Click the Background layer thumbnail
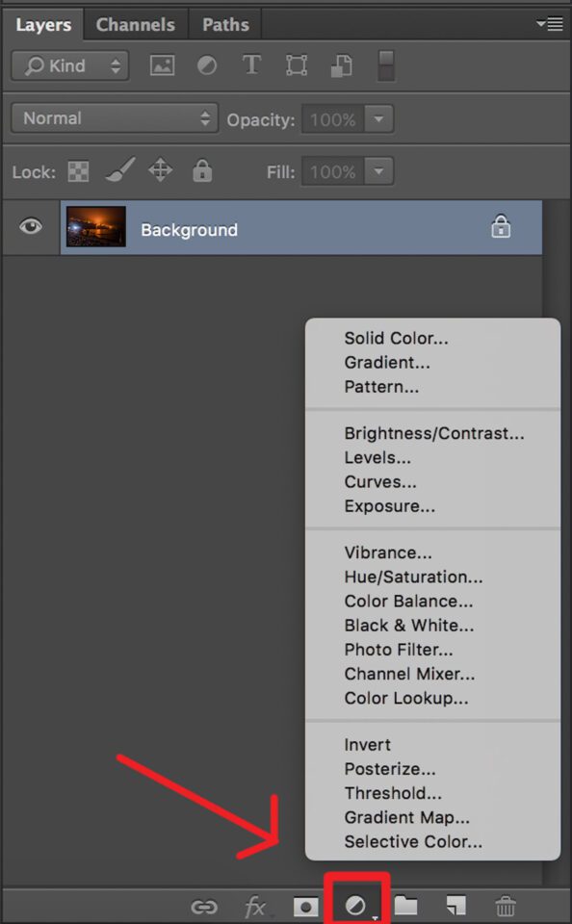 tap(96, 227)
